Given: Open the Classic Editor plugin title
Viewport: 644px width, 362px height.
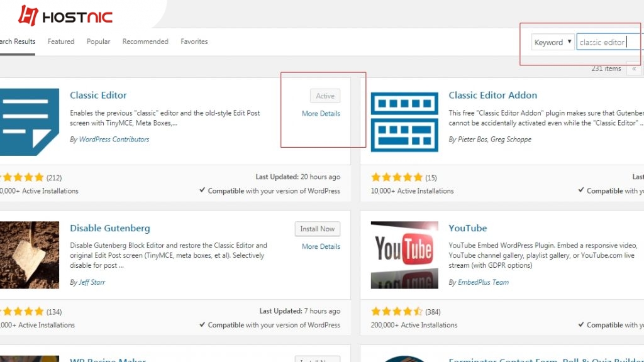Looking at the screenshot, I should click(x=98, y=96).
